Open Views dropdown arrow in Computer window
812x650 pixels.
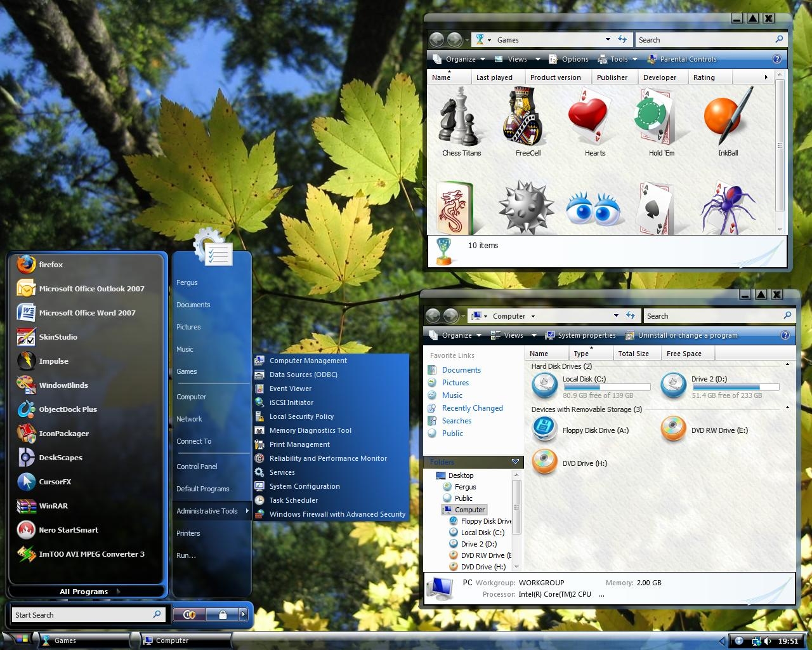click(534, 335)
